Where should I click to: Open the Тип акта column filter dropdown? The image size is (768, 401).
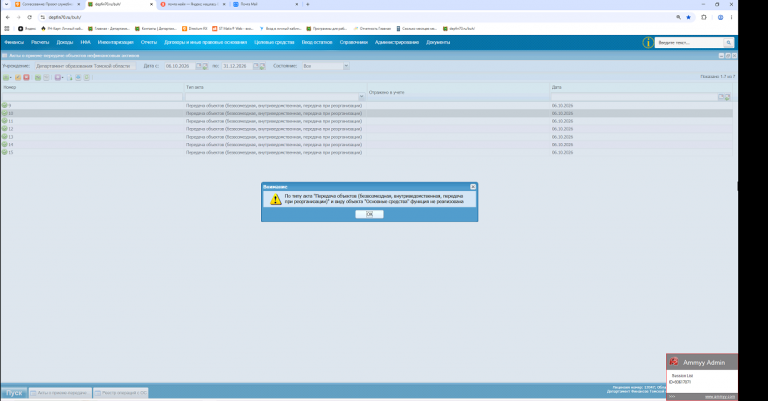(x=361, y=97)
